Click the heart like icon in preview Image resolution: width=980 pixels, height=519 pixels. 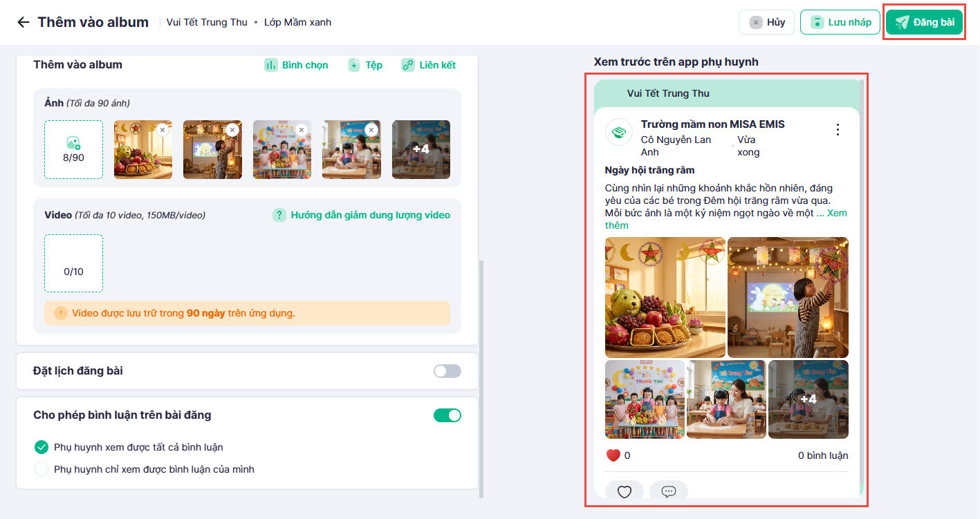pyautogui.click(x=624, y=491)
